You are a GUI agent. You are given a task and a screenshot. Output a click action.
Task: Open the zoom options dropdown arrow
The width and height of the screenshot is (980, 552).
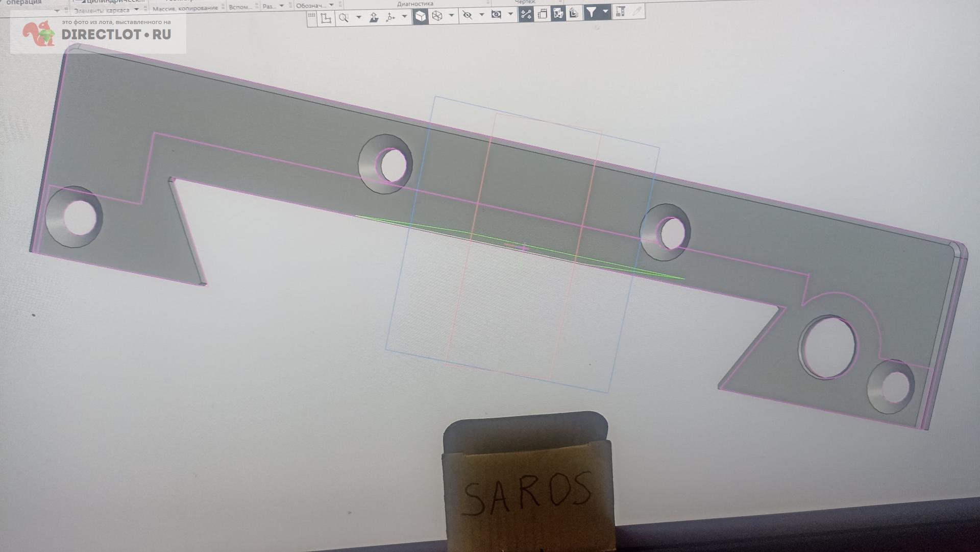pyautogui.click(x=358, y=17)
